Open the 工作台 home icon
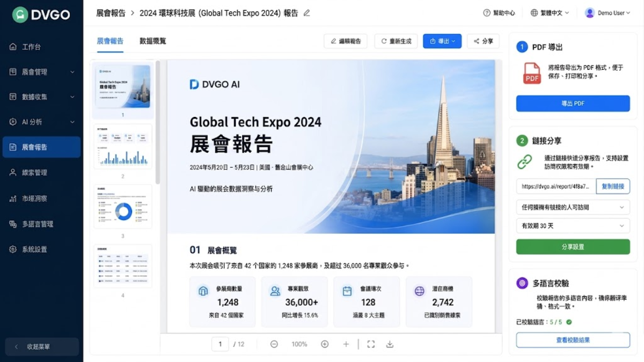 click(13, 47)
